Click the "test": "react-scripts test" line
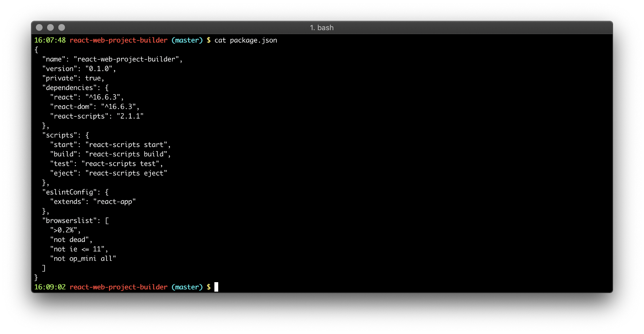Viewport: 644px width, 334px height. [106, 164]
